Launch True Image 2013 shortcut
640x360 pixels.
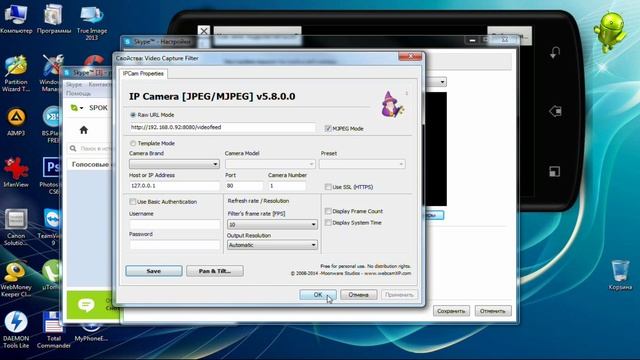[x=92, y=22]
